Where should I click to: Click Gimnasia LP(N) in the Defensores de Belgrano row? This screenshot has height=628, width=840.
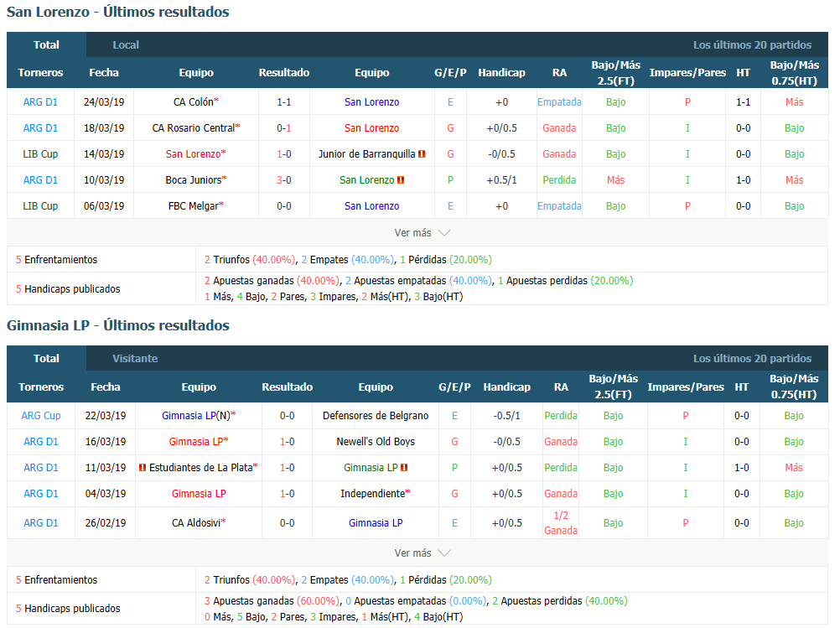click(196, 416)
